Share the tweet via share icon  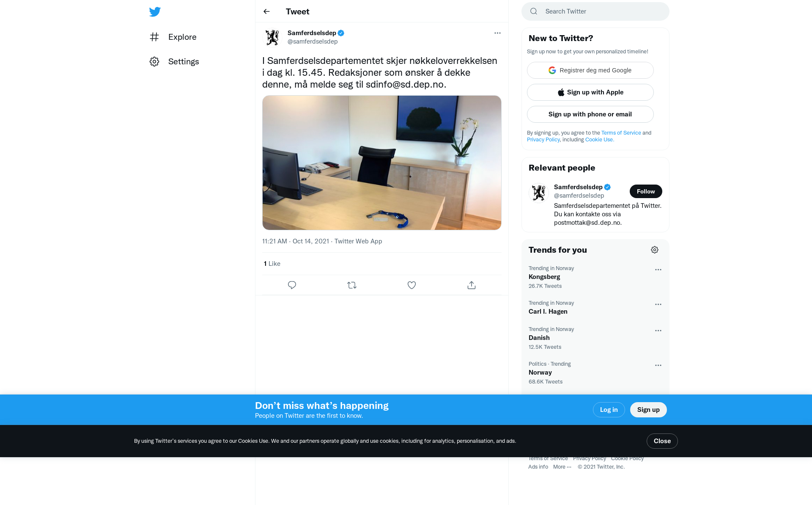(472, 285)
